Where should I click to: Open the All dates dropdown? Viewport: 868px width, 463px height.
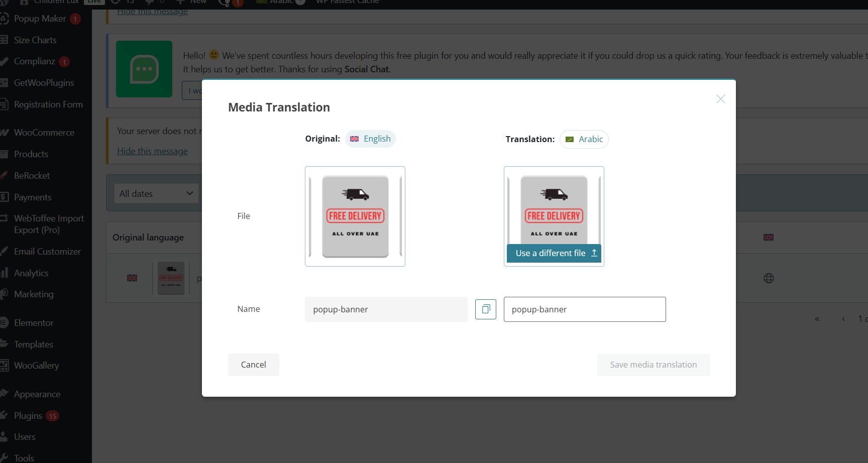(156, 193)
